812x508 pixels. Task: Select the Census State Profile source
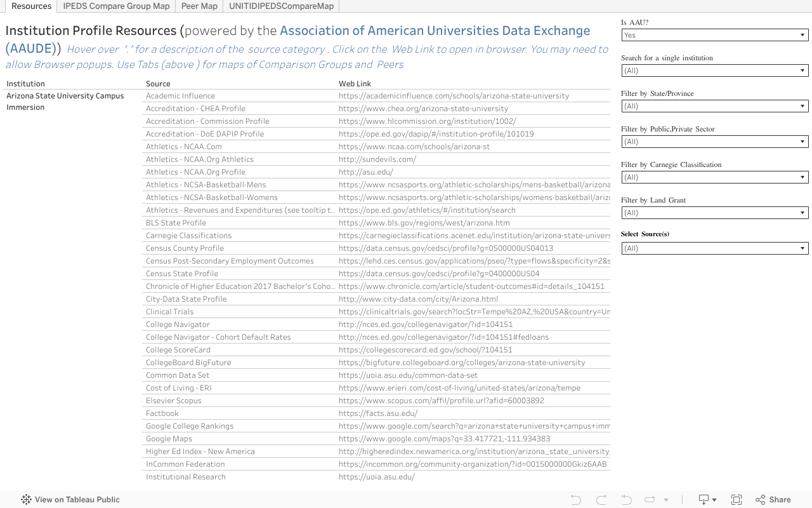(182, 274)
